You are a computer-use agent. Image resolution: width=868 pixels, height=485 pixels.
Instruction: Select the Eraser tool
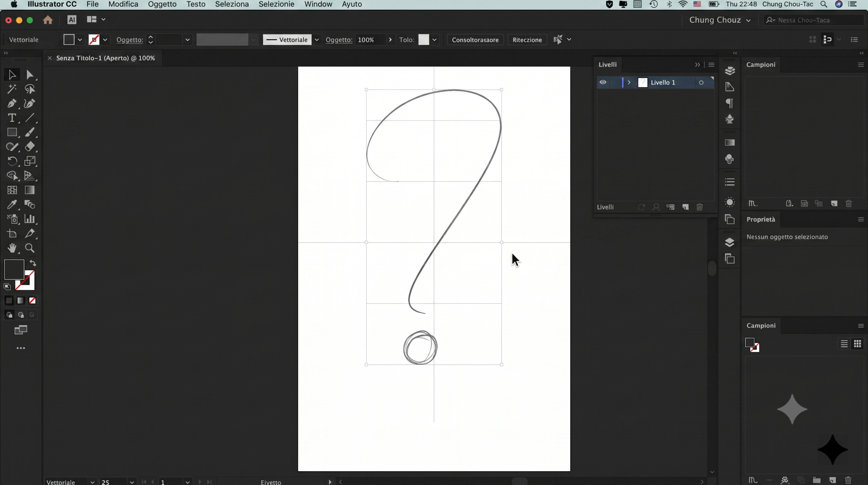click(x=29, y=147)
